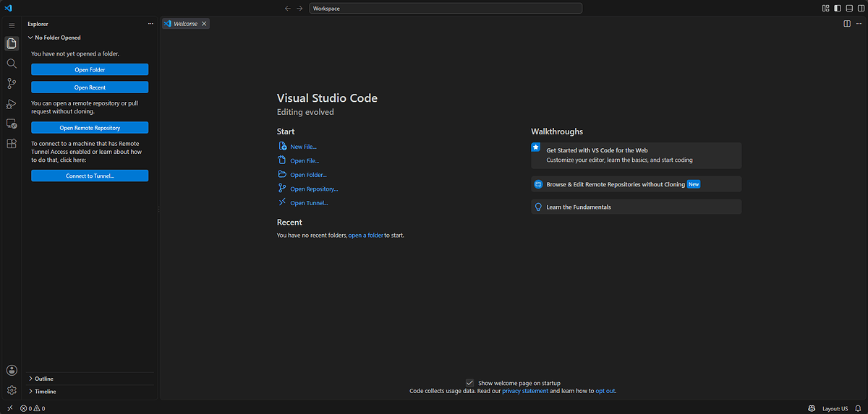
Task: Toggle the bottom Panel visibility
Action: (849, 8)
